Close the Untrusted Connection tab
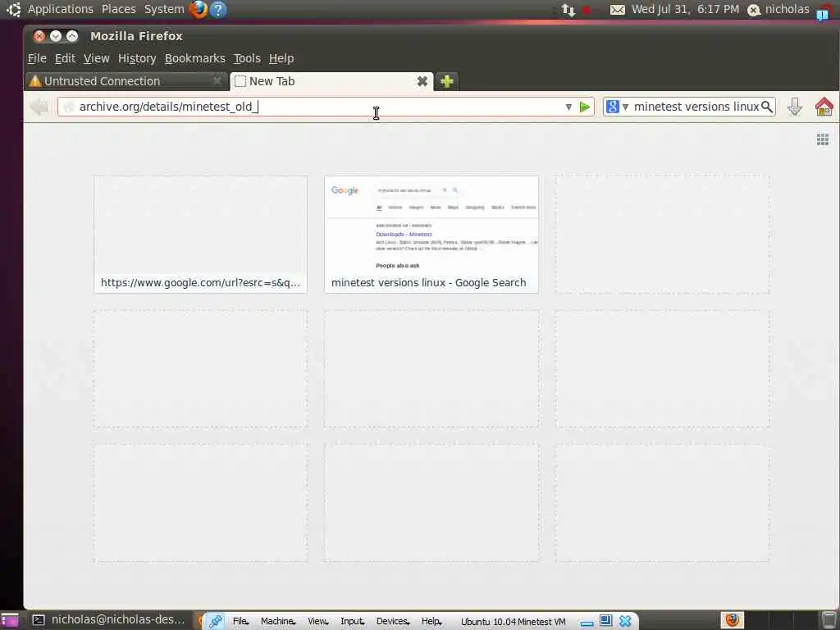The height and width of the screenshot is (630, 840). (x=217, y=81)
